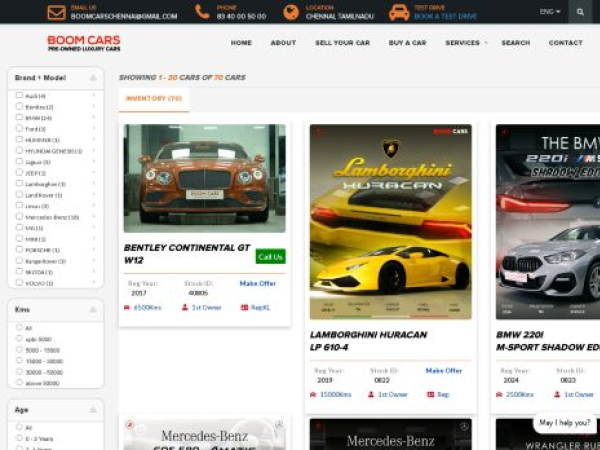Click the green Call Us button
The height and width of the screenshot is (450, 600).
271,256
